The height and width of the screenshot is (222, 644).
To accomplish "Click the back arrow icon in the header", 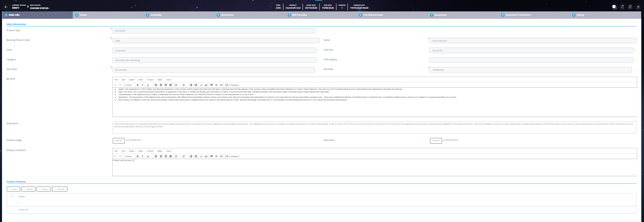I will pos(6,7).
